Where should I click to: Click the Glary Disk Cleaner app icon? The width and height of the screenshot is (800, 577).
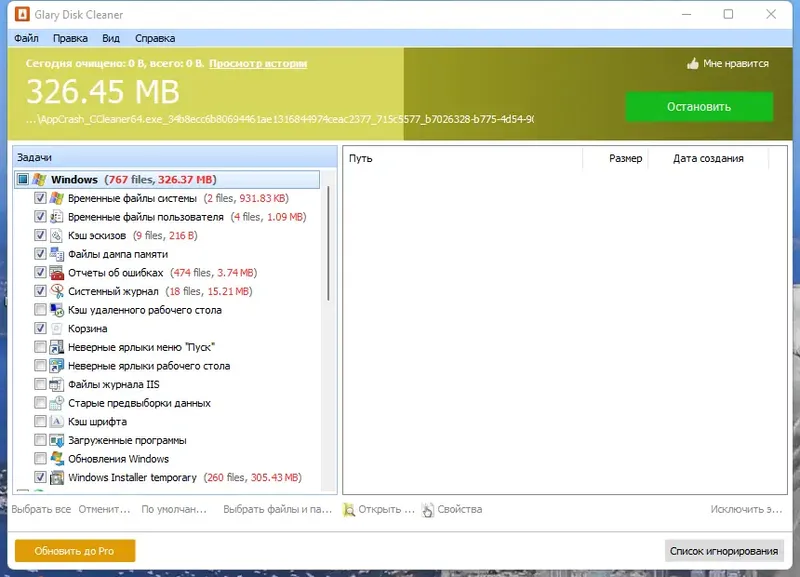(22, 14)
